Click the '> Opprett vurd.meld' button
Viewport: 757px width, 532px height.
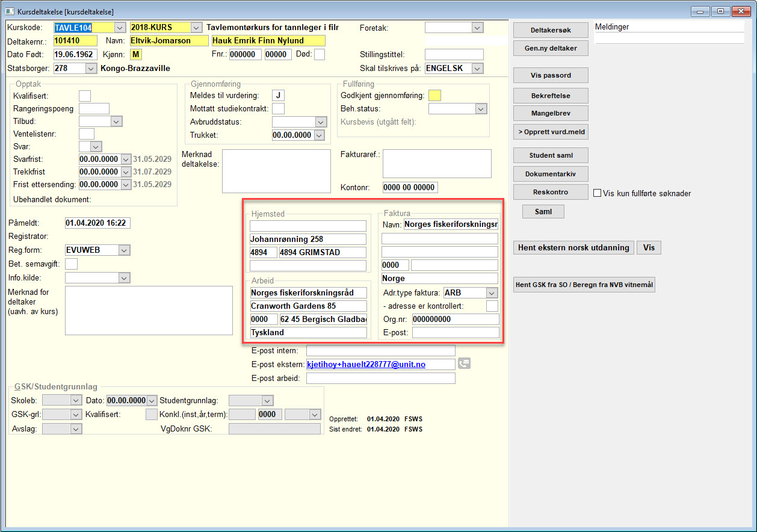pyautogui.click(x=551, y=132)
